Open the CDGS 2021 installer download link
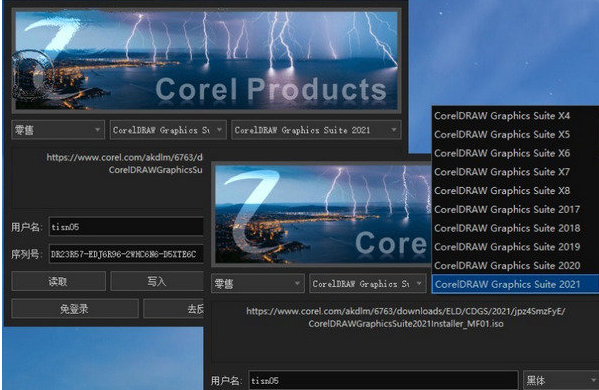Viewport: 599px width, 390px height. tap(406, 317)
